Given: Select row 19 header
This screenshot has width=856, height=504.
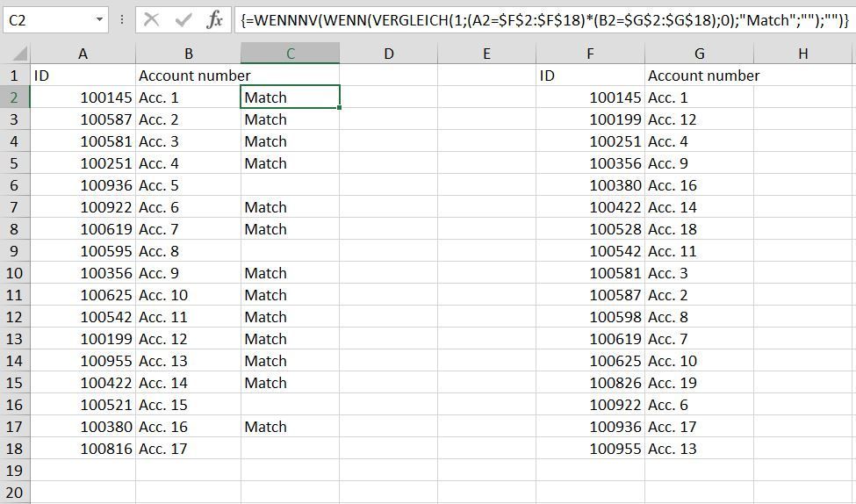Looking at the screenshot, I should pos(15,470).
